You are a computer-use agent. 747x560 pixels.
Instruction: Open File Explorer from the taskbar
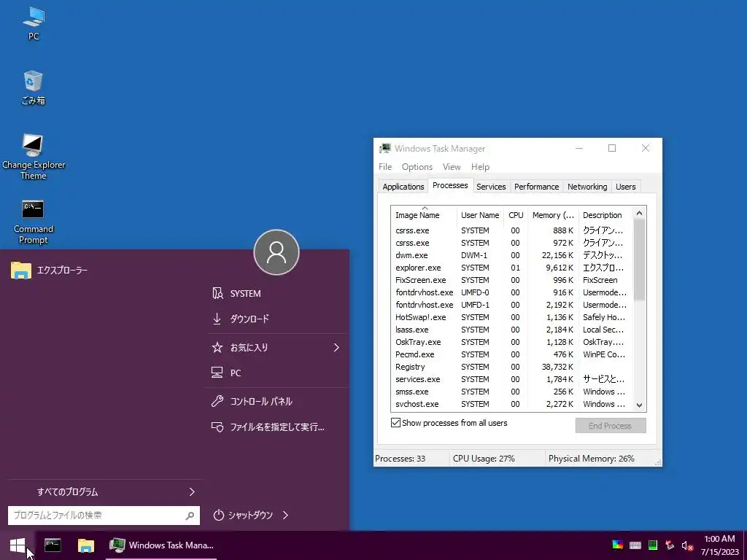pyautogui.click(x=86, y=545)
